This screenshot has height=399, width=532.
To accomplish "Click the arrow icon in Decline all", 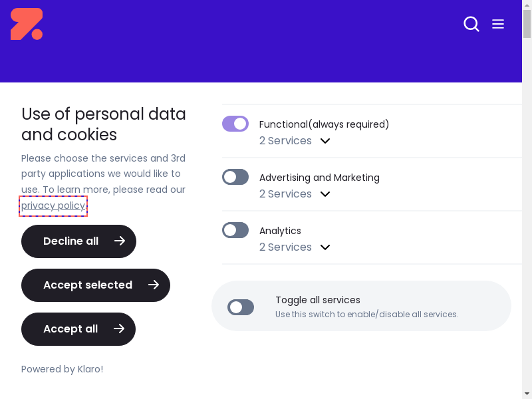I will pyautogui.click(x=120, y=241).
